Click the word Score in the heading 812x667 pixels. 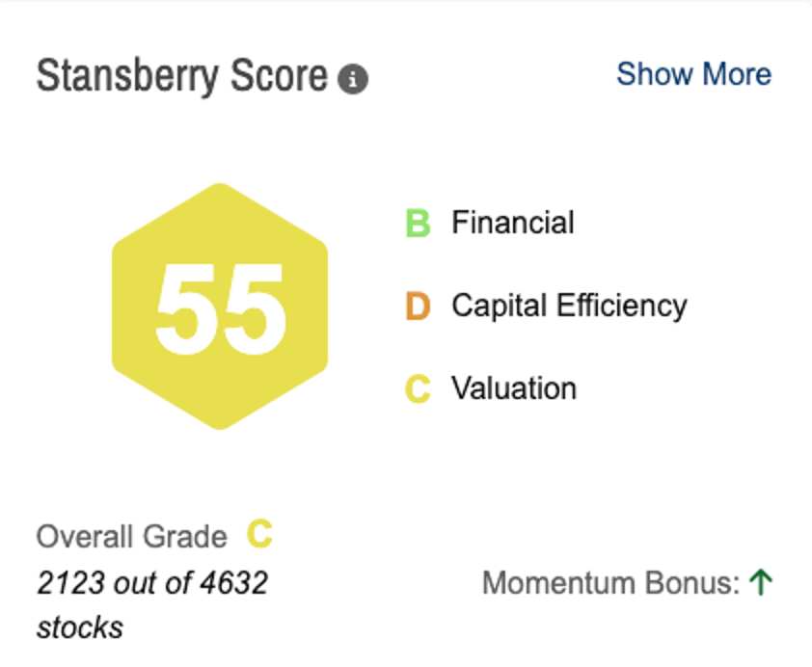coord(280,76)
